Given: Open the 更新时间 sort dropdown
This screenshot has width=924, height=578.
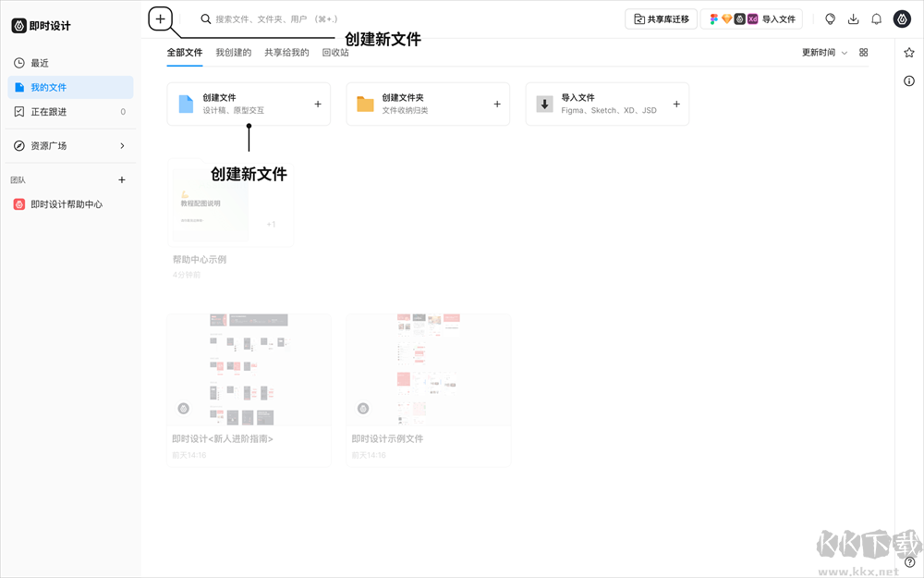Looking at the screenshot, I should pos(822,53).
